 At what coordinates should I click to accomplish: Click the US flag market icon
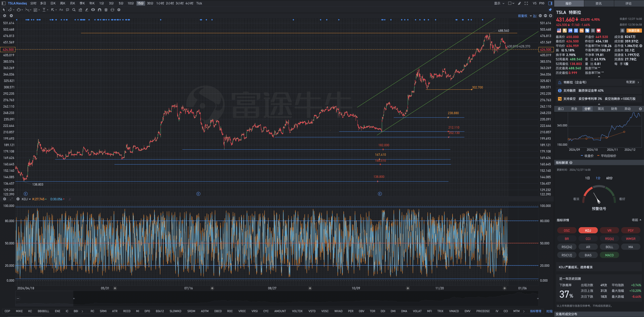[x=559, y=31]
